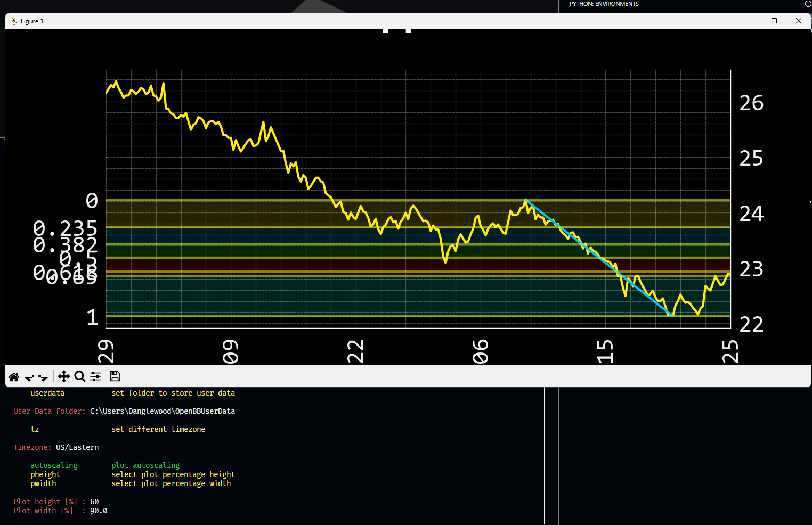Toggle the Pan/Zoom cross-arrows tool

[64, 376]
